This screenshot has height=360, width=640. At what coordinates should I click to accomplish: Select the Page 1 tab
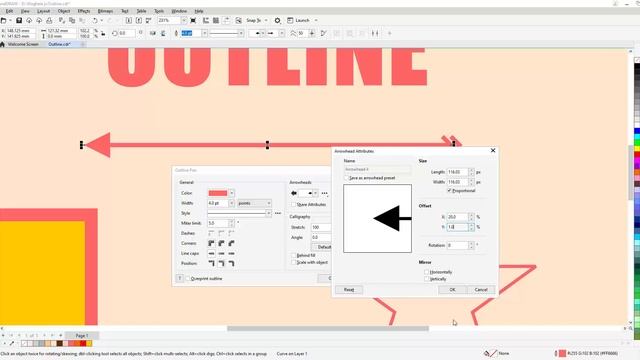(82, 336)
